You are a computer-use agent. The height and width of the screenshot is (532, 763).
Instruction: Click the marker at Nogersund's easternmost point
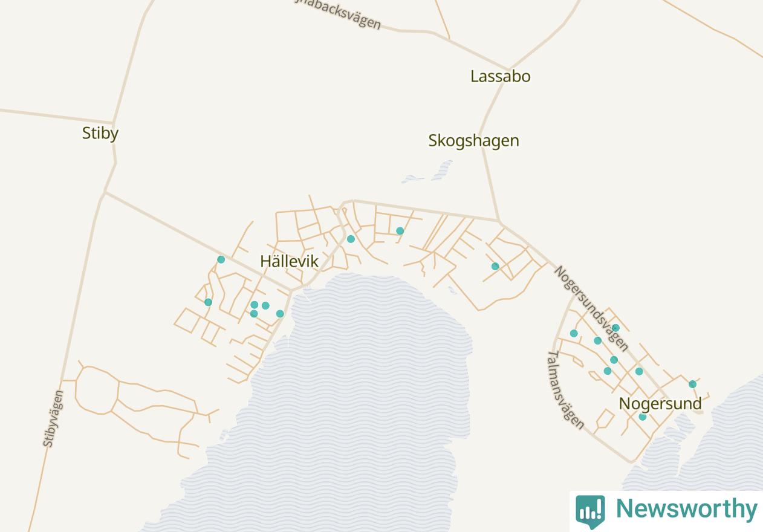pos(693,384)
